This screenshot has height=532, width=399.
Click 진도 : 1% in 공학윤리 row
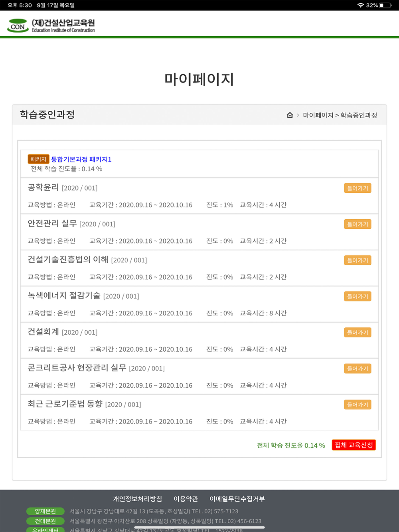219,205
